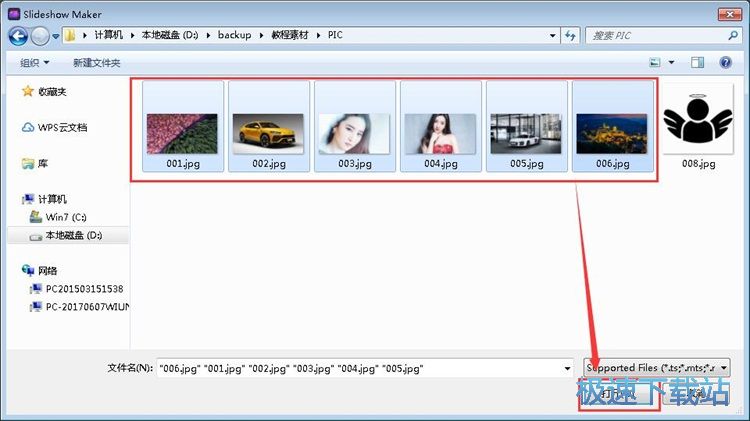Image resolution: width=750 pixels, height=421 pixels.
Task: Select 计算机 in the address path
Action: tap(109, 35)
